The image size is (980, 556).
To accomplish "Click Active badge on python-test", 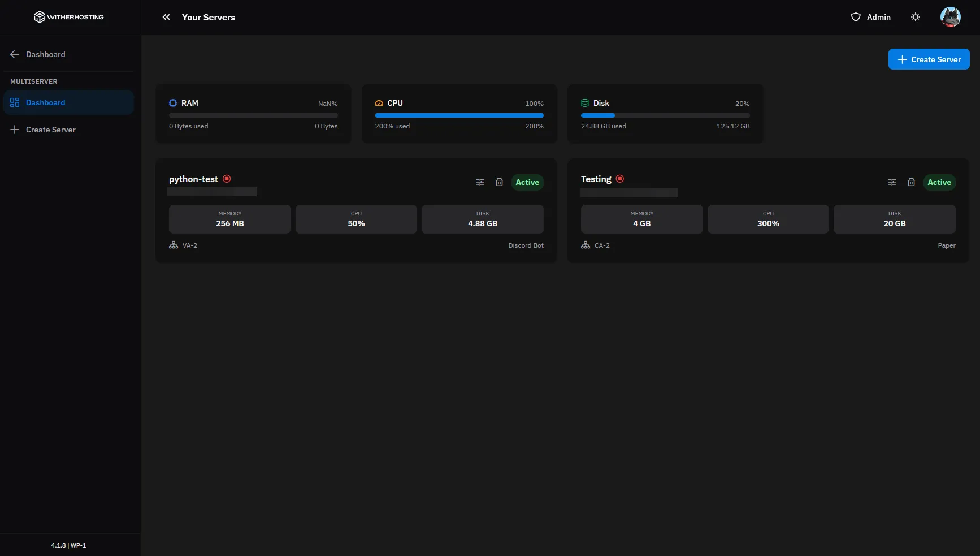I will pyautogui.click(x=527, y=182).
